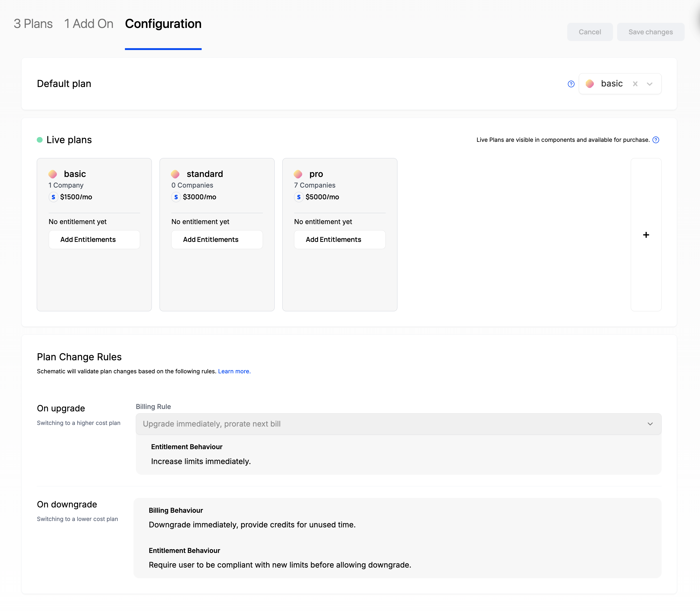The height and width of the screenshot is (612, 700).
Task: Click the plus icon to add a new plan
Action: coord(646,235)
